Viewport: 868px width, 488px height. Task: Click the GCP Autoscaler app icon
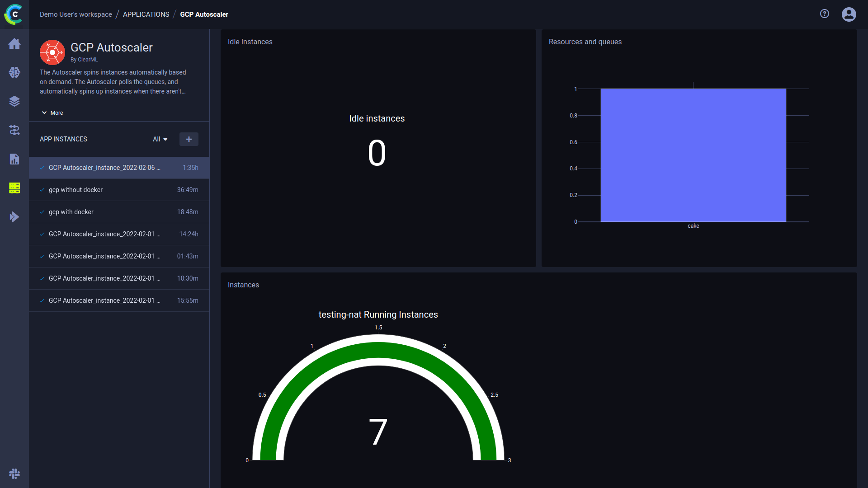click(x=52, y=52)
